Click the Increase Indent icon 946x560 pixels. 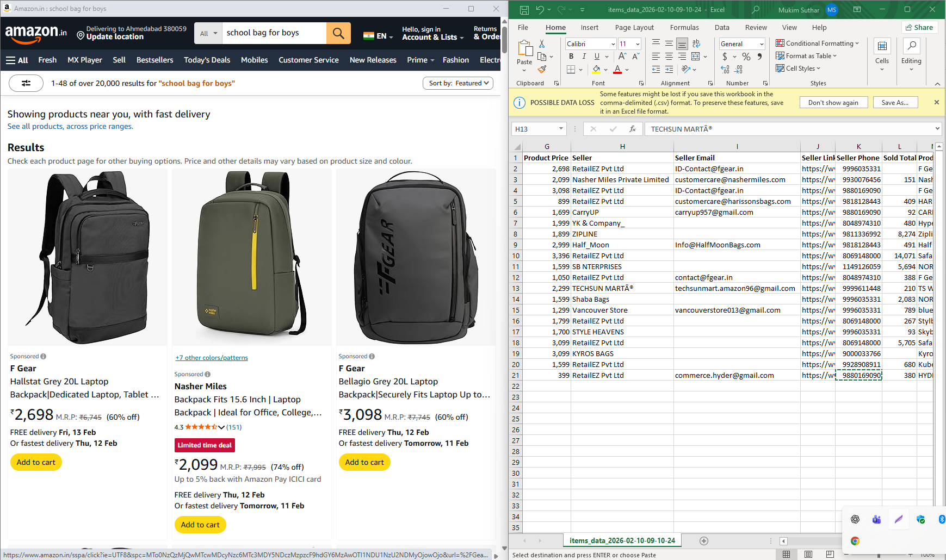point(669,70)
